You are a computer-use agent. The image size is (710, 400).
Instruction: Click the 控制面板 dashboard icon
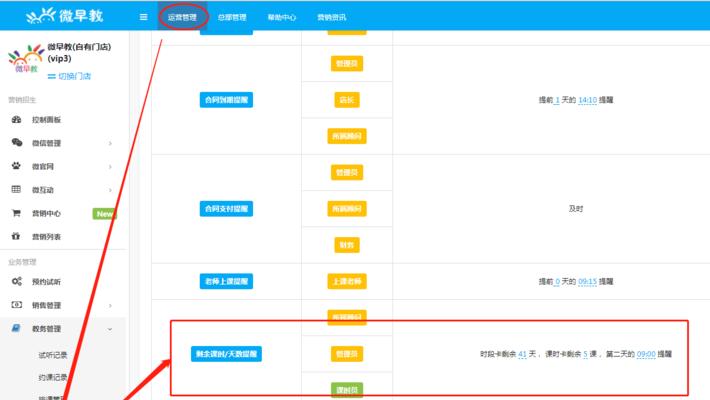click(16, 120)
